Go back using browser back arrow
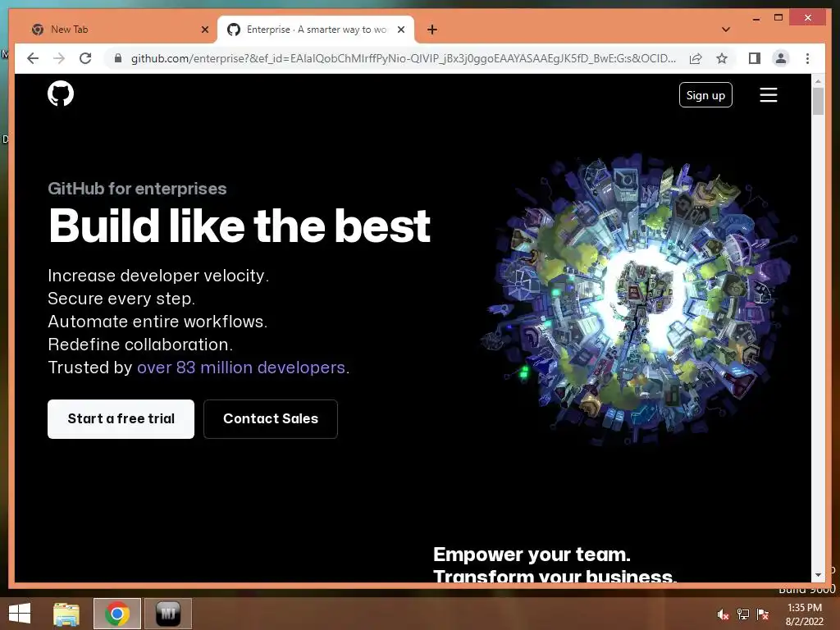 coord(33,58)
